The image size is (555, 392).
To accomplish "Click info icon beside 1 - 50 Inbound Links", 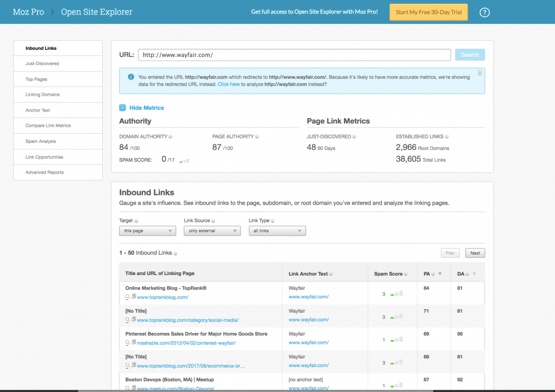I will click(x=176, y=253).
